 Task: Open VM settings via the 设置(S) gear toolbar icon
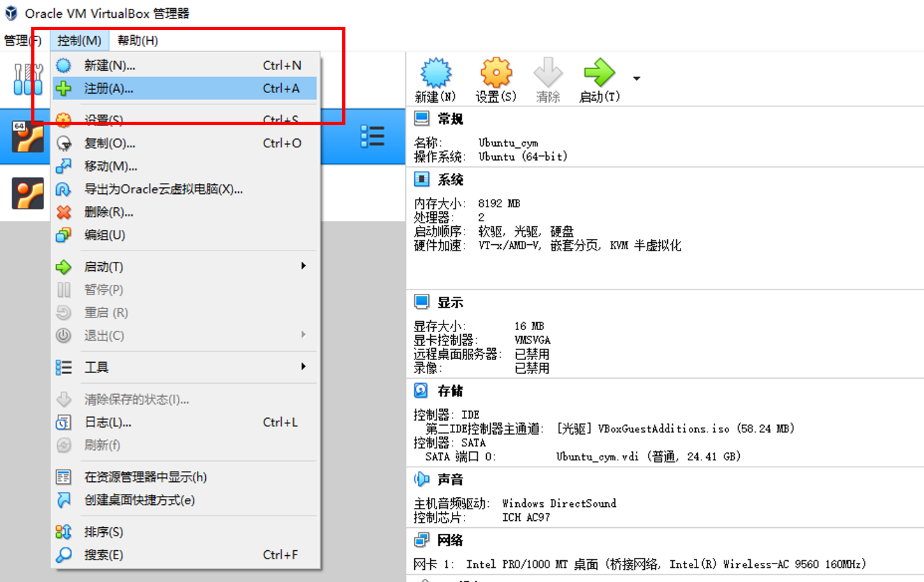click(496, 73)
